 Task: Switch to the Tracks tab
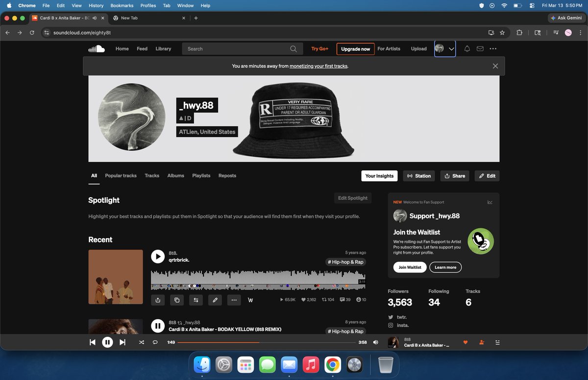click(152, 176)
